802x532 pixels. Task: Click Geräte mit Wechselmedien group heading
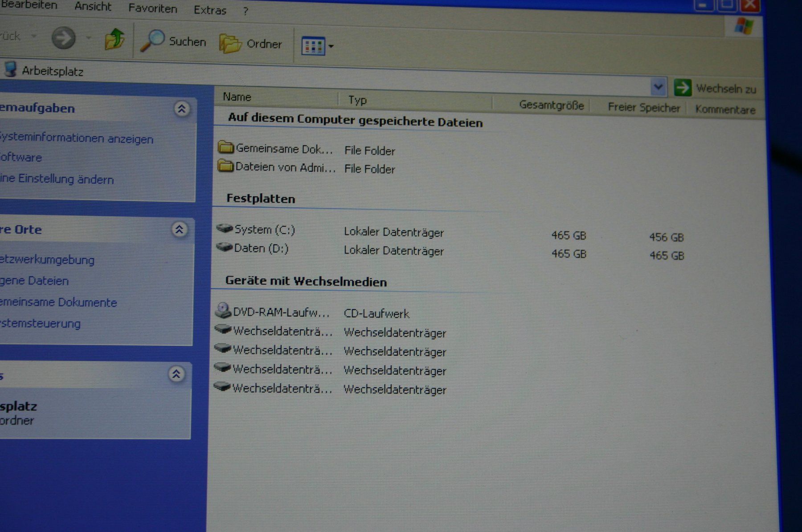pos(306,281)
